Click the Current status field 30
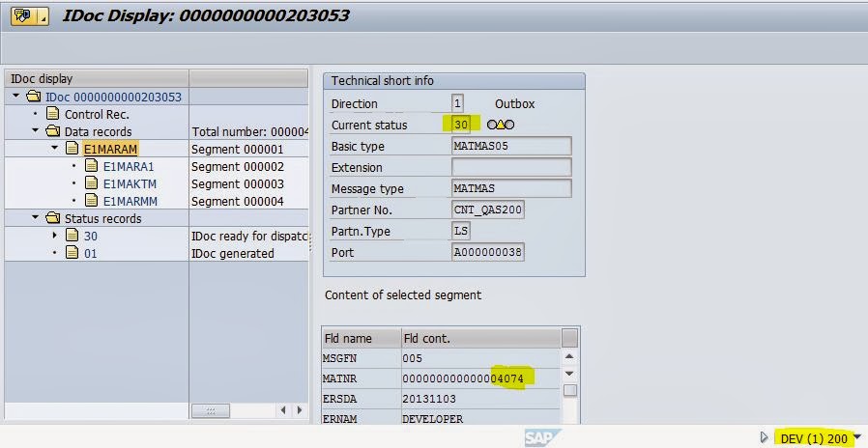 pyautogui.click(x=460, y=125)
